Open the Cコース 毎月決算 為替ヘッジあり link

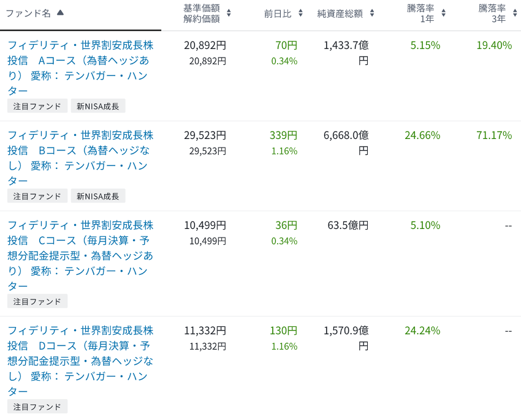tap(80, 255)
